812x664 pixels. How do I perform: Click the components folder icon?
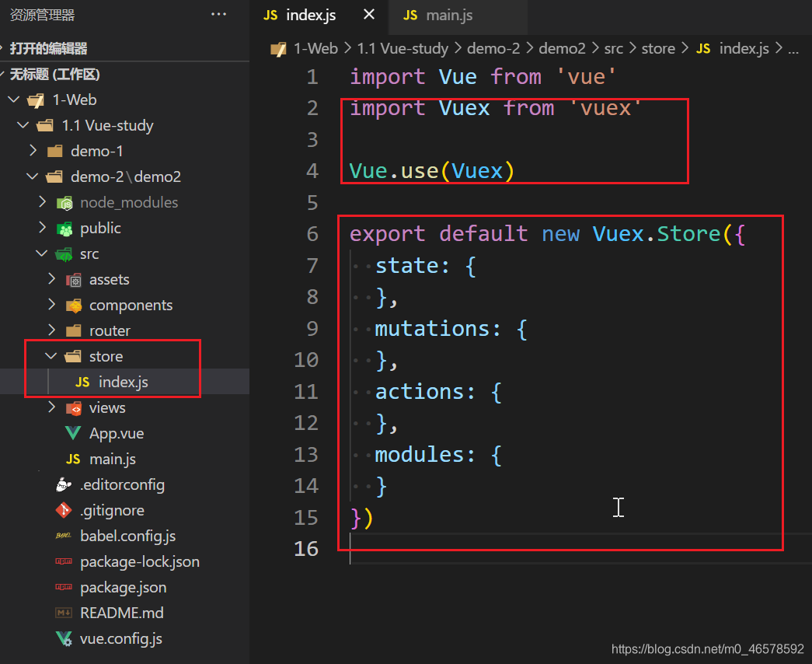74,306
